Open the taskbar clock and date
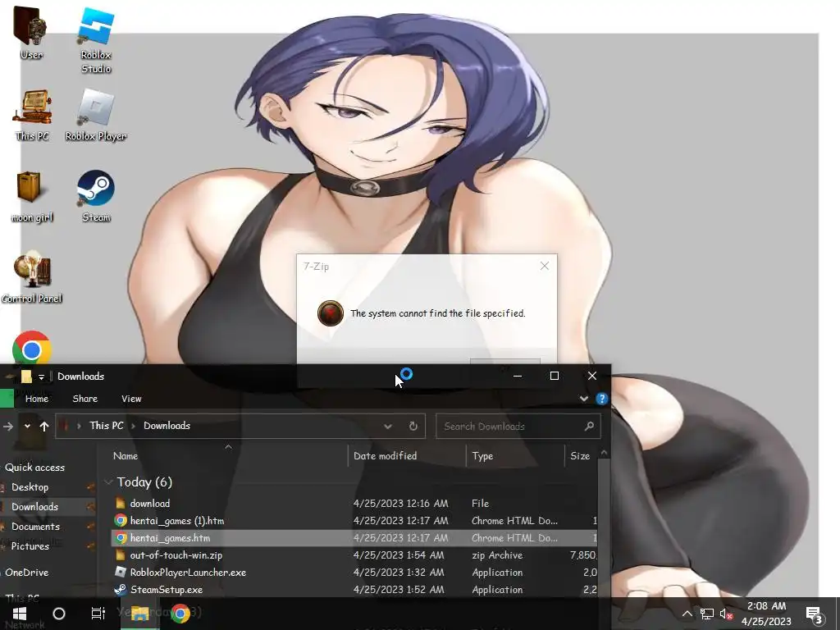This screenshot has width=840, height=630. pyautogui.click(x=766, y=614)
